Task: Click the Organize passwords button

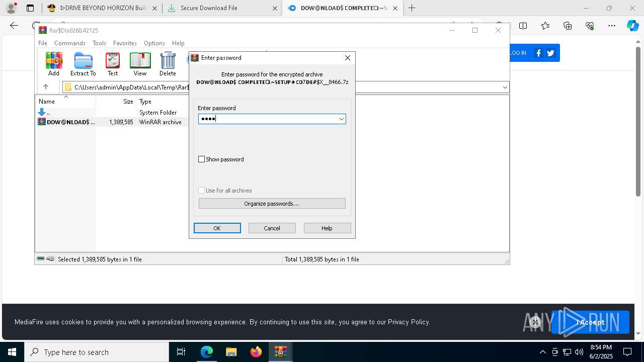Action: [x=272, y=204]
